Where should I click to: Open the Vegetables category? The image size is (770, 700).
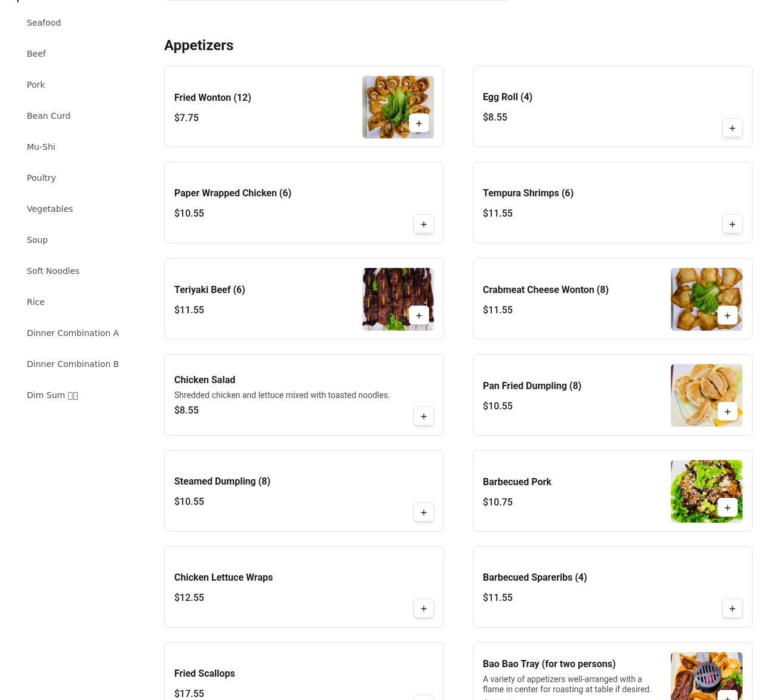(50, 209)
